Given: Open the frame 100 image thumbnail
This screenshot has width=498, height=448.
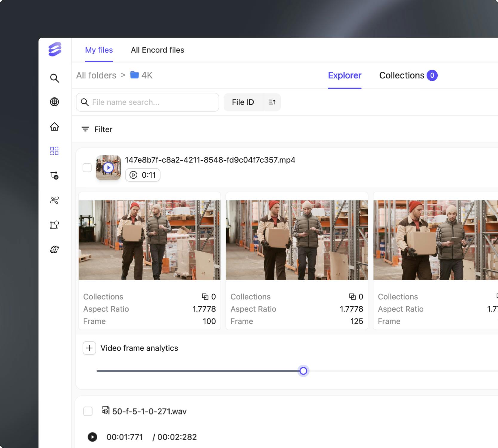Looking at the screenshot, I should (150, 240).
